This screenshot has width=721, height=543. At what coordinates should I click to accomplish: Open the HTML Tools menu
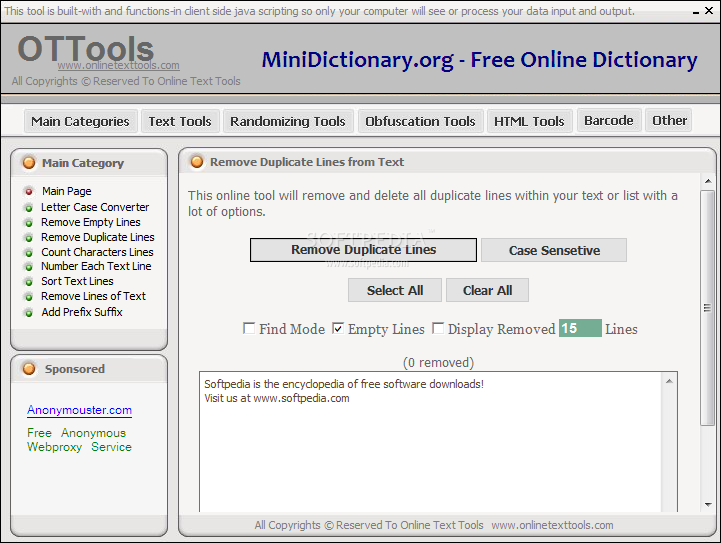[x=529, y=121]
